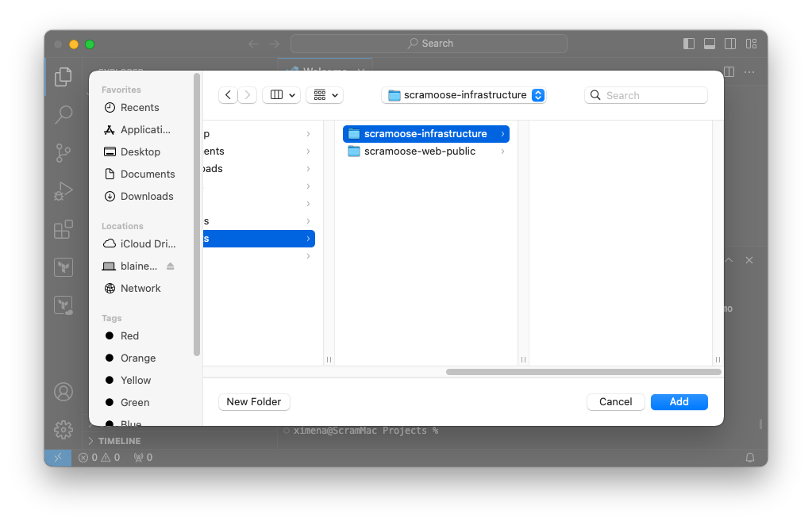Open the Explorer view in VS Code

click(x=63, y=77)
